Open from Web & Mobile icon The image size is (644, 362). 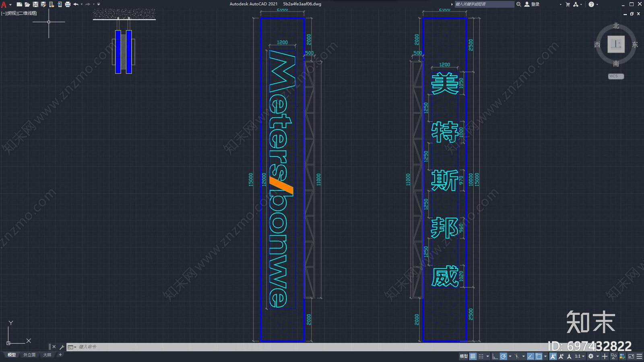tap(52, 4)
